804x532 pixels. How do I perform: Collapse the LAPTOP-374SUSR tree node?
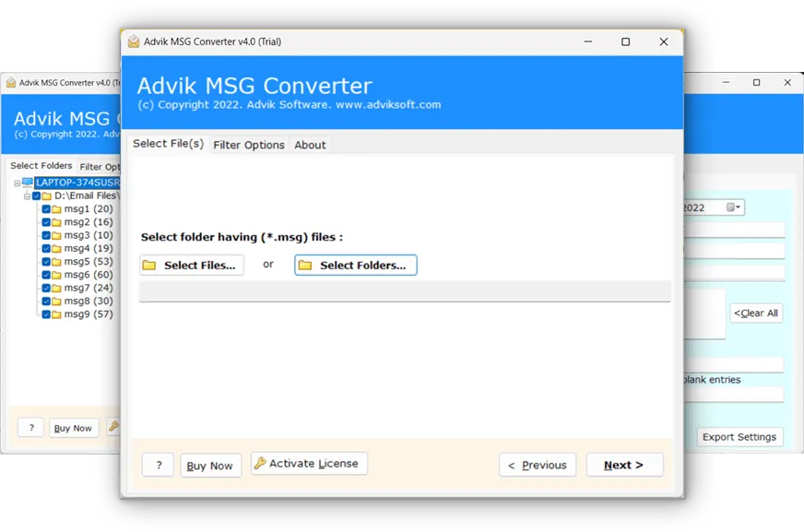point(17,183)
